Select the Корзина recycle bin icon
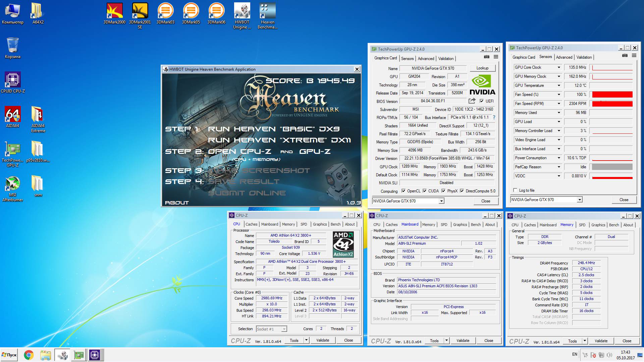 [13, 48]
